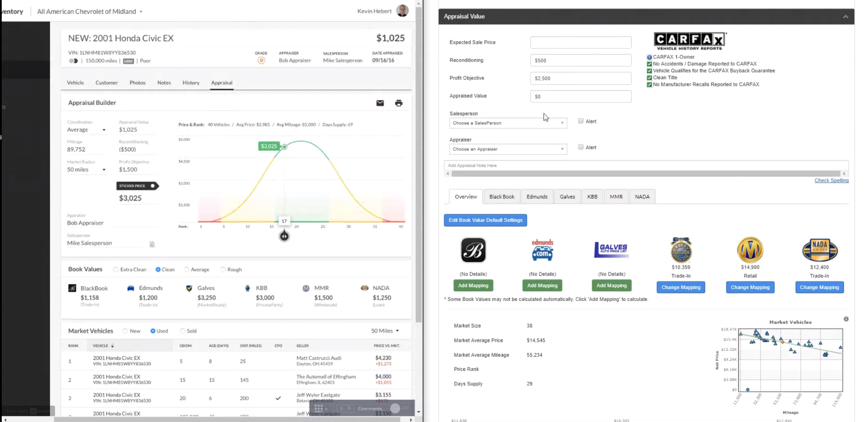
Task: Click the Edmunds.com logo icon
Action: [x=542, y=251]
